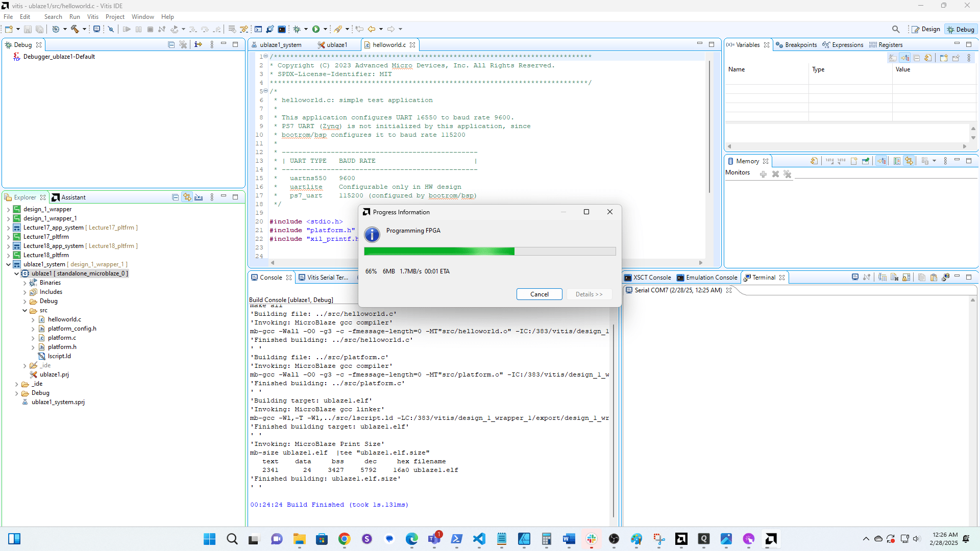
Task: Cancel the FPGA programming
Action: pyautogui.click(x=539, y=294)
